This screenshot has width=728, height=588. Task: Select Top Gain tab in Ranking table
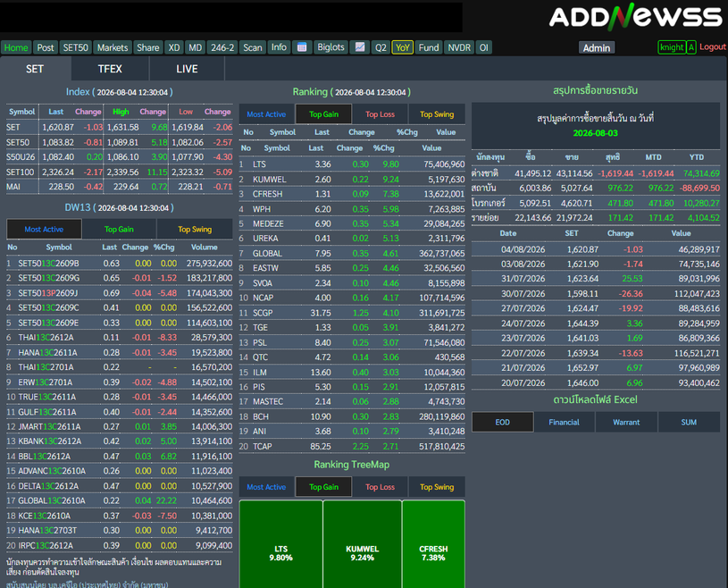pos(323,114)
